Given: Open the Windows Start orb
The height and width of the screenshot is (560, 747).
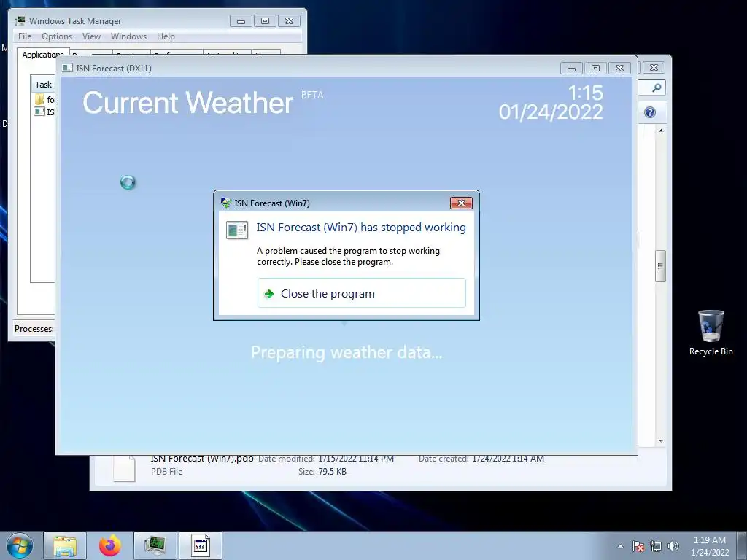Looking at the screenshot, I should 19,545.
